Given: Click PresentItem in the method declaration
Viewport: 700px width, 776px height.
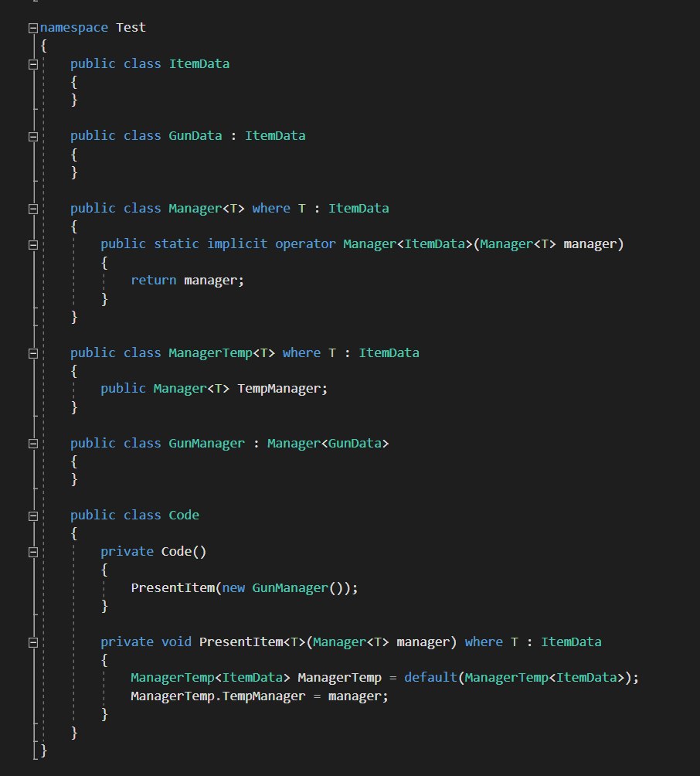Looking at the screenshot, I should click(x=241, y=642).
